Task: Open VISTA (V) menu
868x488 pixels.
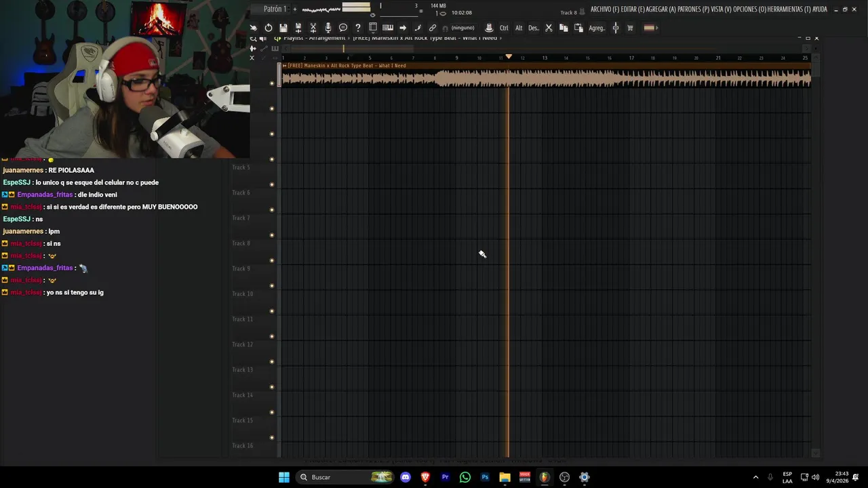Action: (x=722, y=9)
